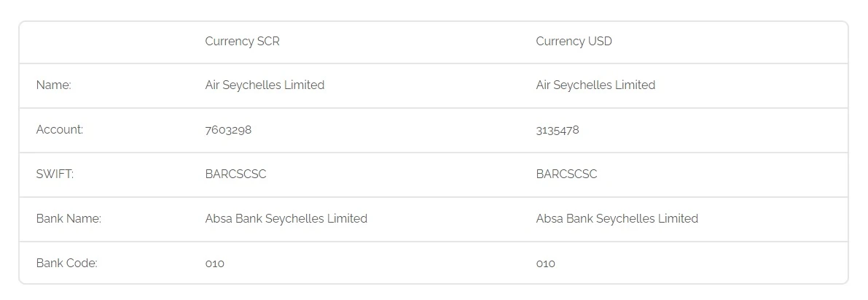Click SCR account number 7603298
The width and height of the screenshot is (868, 300).
tap(228, 130)
